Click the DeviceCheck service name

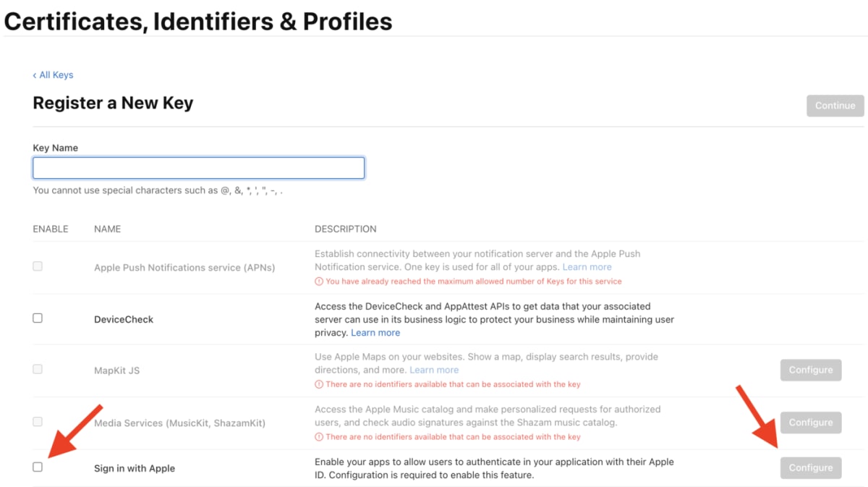click(124, 319)
